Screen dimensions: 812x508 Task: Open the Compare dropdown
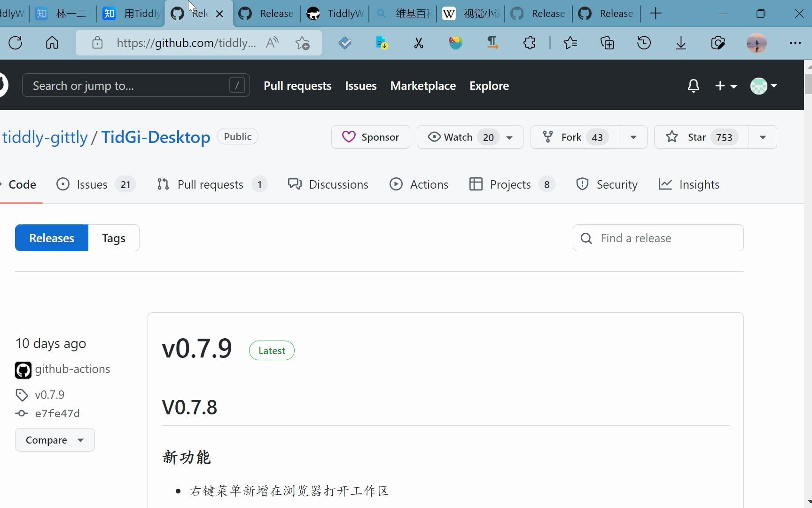pyautogui.click(x=55, y=440)
